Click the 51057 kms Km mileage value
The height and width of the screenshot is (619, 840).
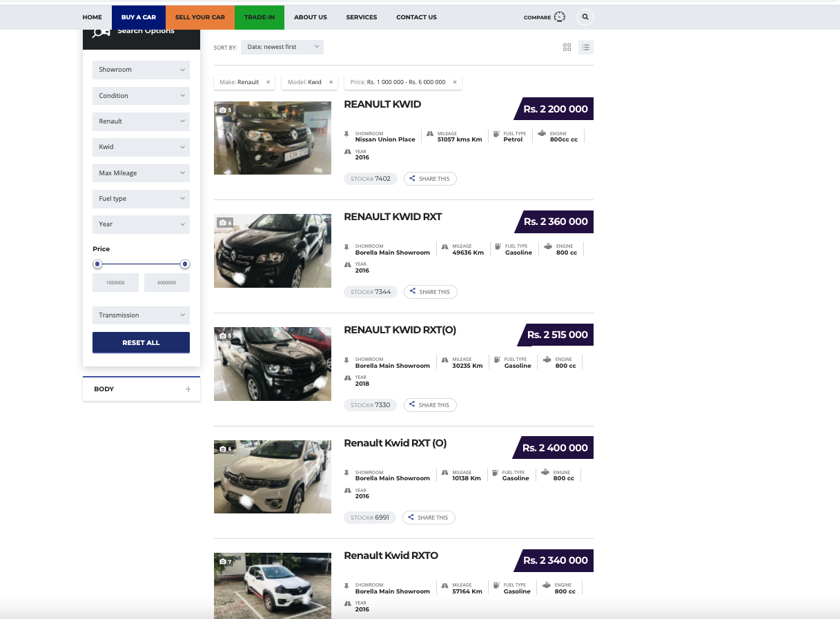459,139
